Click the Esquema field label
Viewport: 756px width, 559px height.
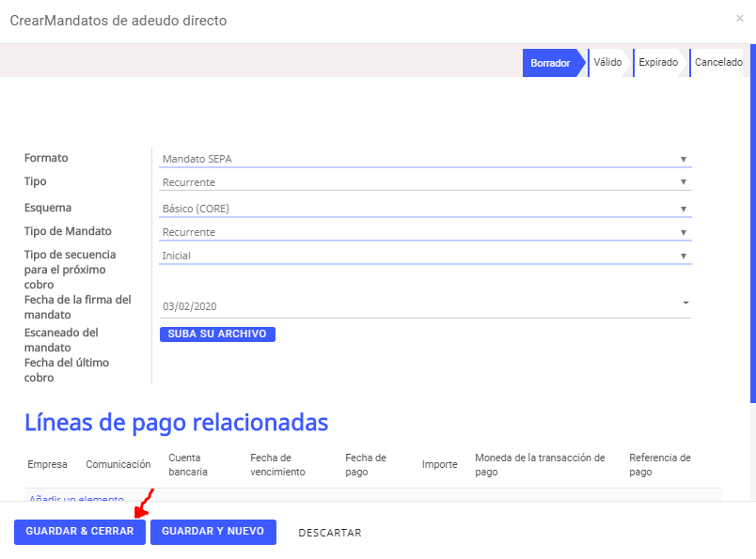(48, 208)
